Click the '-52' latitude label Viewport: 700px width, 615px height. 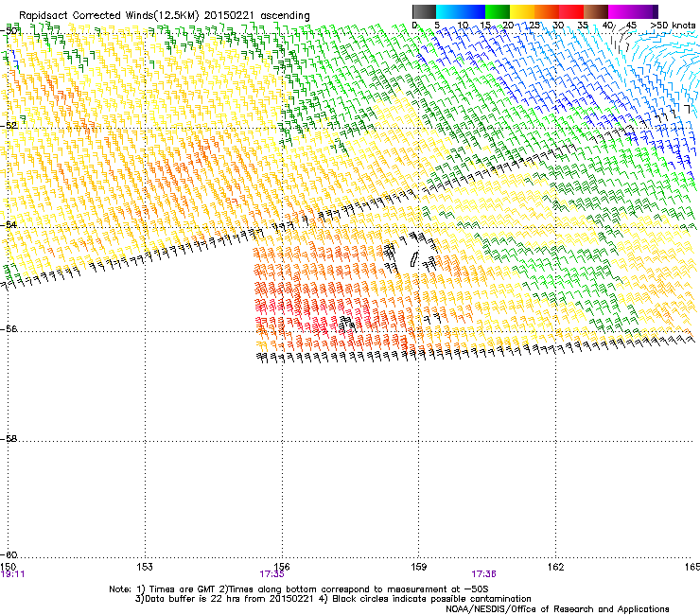tap(9, 126)
